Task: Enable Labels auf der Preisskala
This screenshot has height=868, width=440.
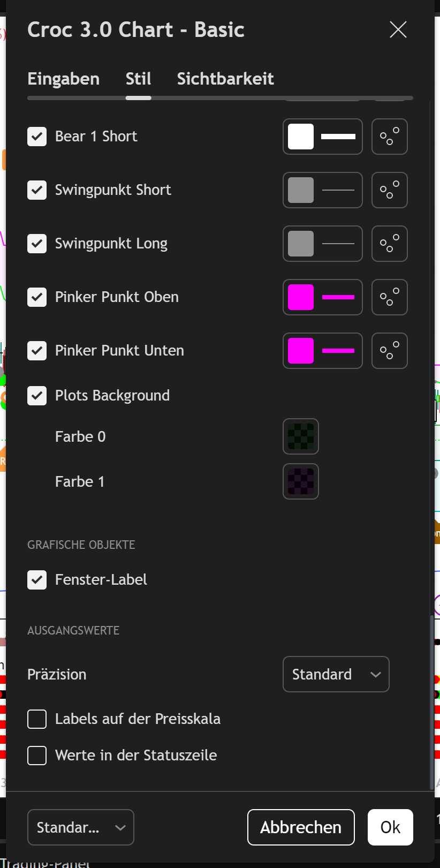Action: tap(37, 719)
